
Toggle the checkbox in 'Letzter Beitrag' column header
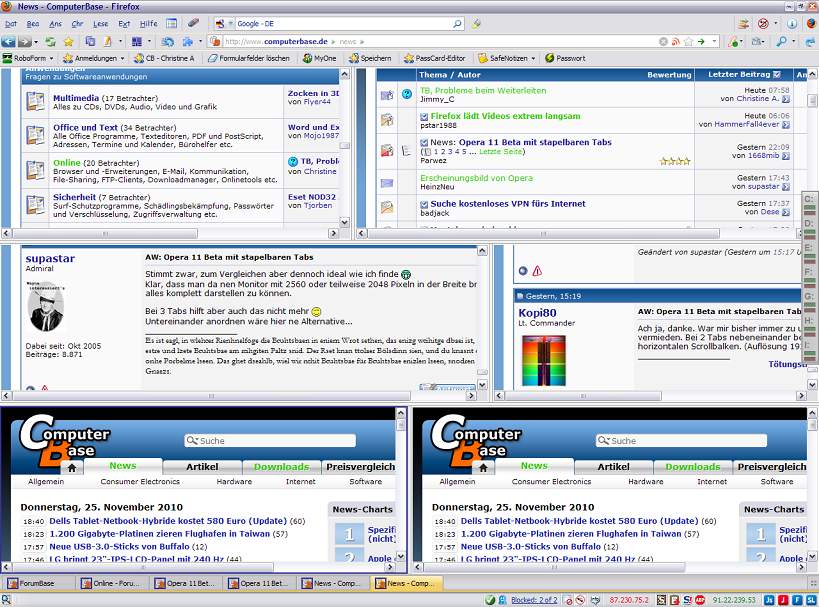(x=777, y=75)
